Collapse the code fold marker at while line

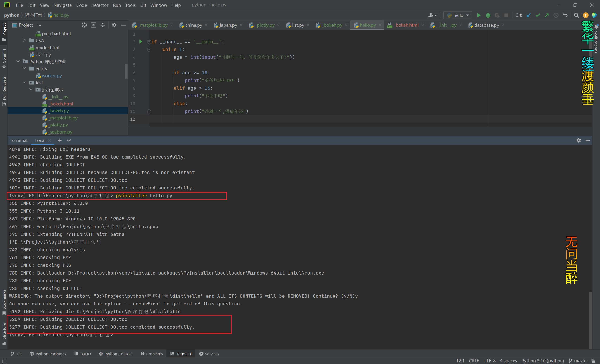coord(149,50)
